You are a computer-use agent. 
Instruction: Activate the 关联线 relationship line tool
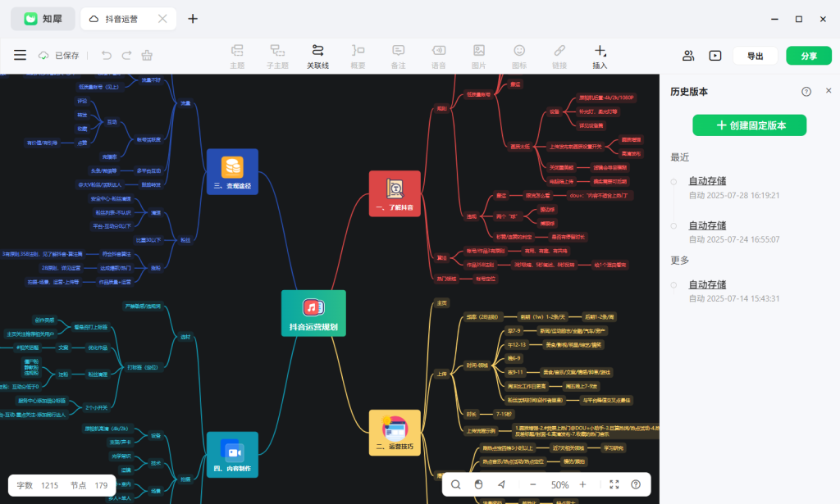click(x=317, y=57)
